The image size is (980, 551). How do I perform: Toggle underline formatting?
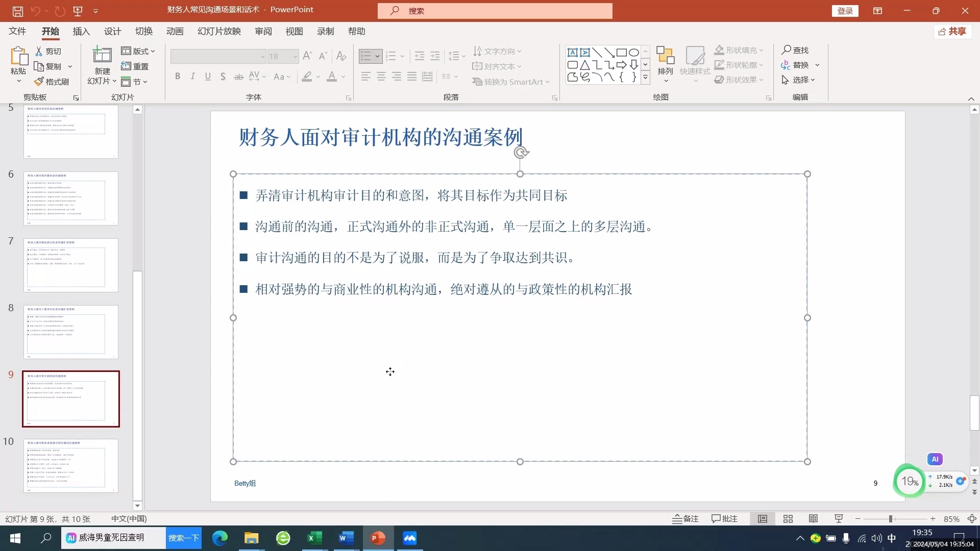coord(208,76)
